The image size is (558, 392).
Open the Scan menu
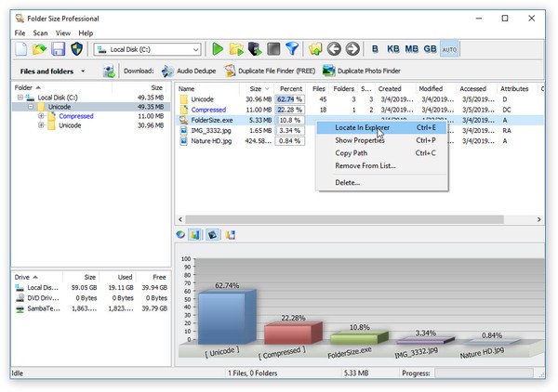(39, 33)
